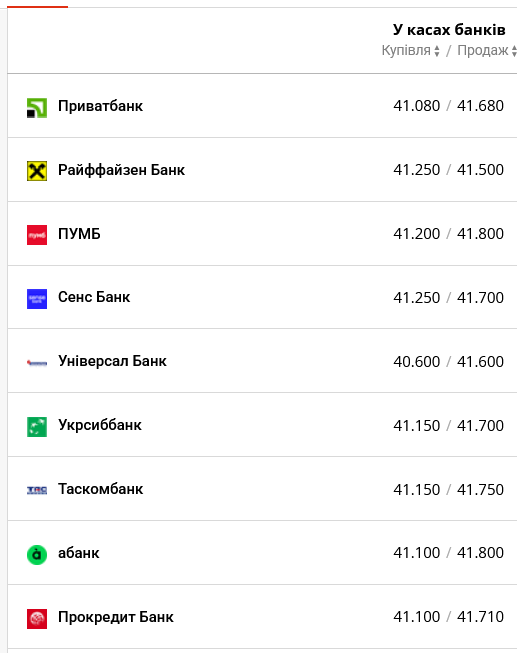Select the Укрсиббанк name link
Image resolution: width=517 pixels, height=653 pixels.
tap(100, 425)
